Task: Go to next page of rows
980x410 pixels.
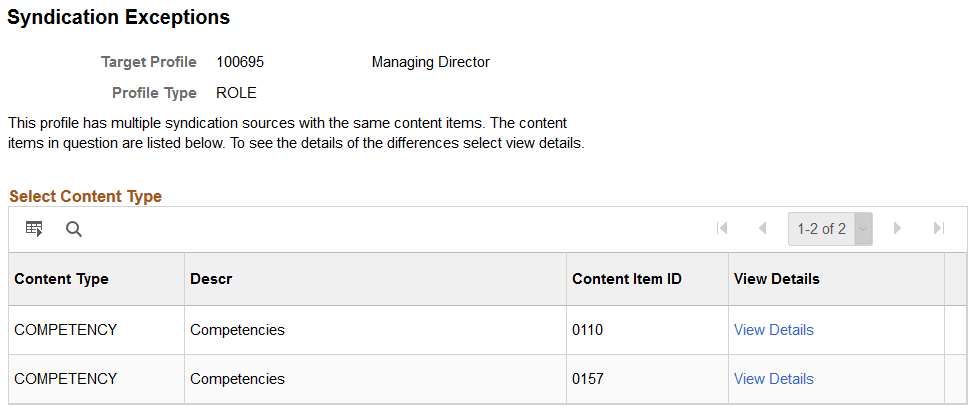Action: [x=897, y=229]
